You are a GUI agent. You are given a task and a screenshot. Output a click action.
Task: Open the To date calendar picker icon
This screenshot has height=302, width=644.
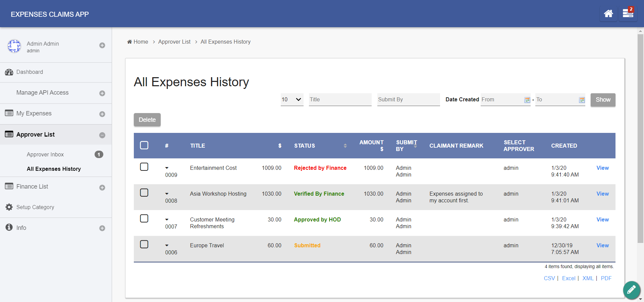point(582,100)
